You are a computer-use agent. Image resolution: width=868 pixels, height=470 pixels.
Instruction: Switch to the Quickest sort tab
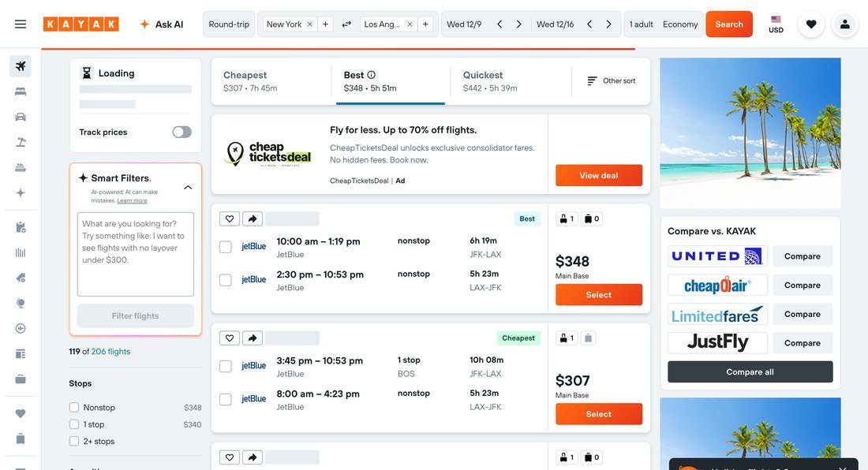point(511,81)
